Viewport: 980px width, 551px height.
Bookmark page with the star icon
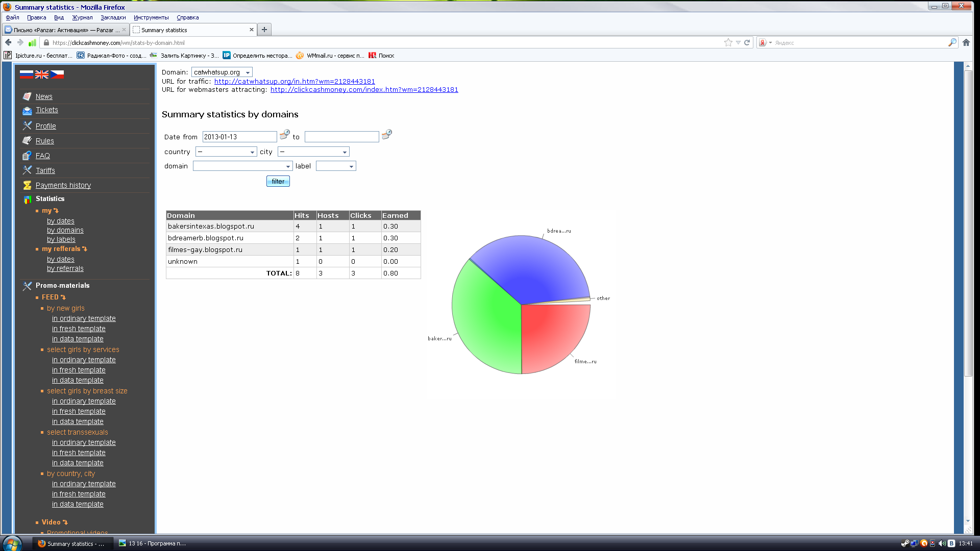[728, 43]
